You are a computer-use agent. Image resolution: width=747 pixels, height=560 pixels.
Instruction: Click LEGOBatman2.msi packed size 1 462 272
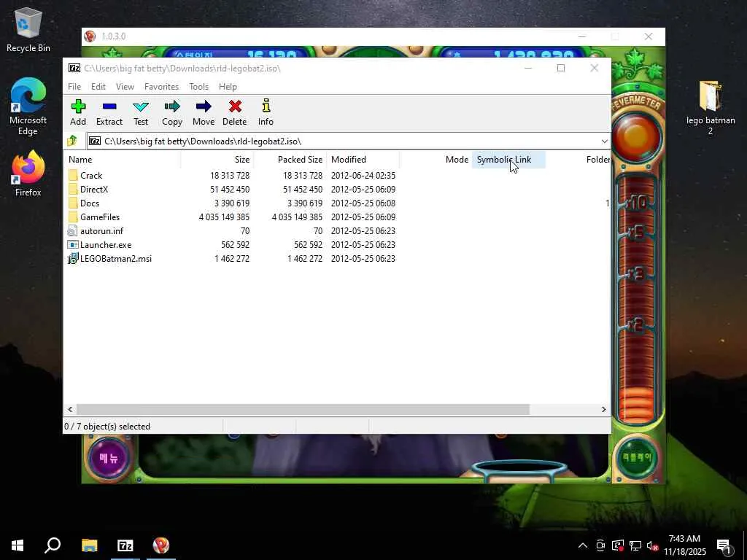point(305,259)
